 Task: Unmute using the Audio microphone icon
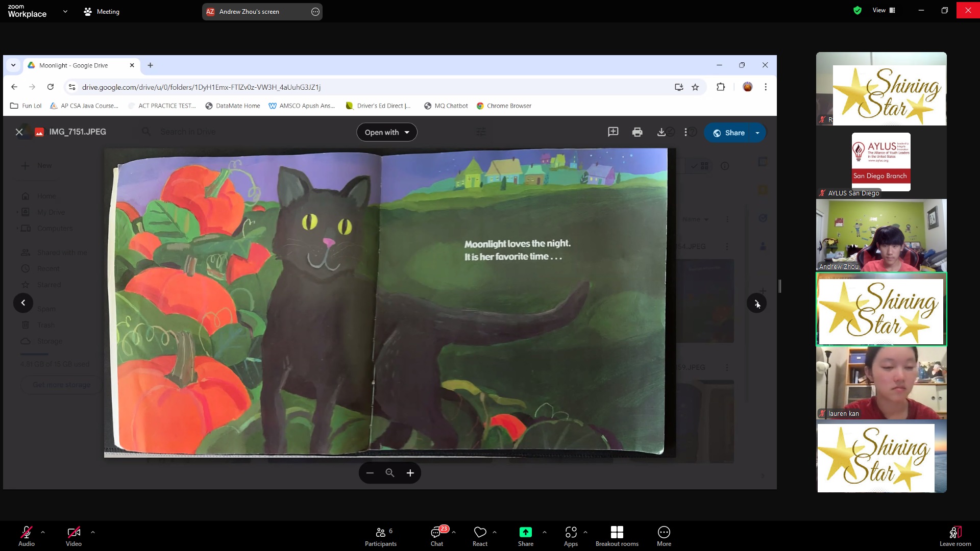[x=27, y=533]
